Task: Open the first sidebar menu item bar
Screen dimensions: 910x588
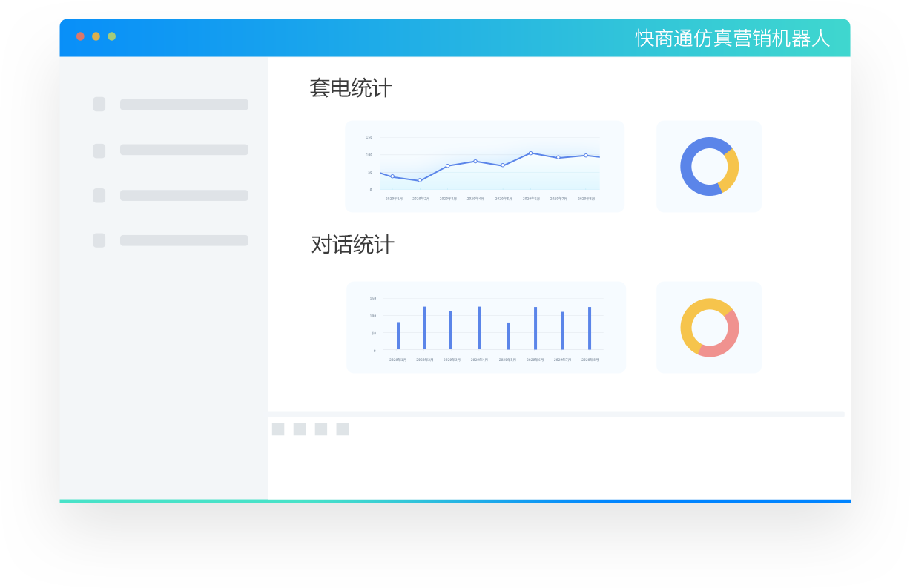Action: click(184, 105)
